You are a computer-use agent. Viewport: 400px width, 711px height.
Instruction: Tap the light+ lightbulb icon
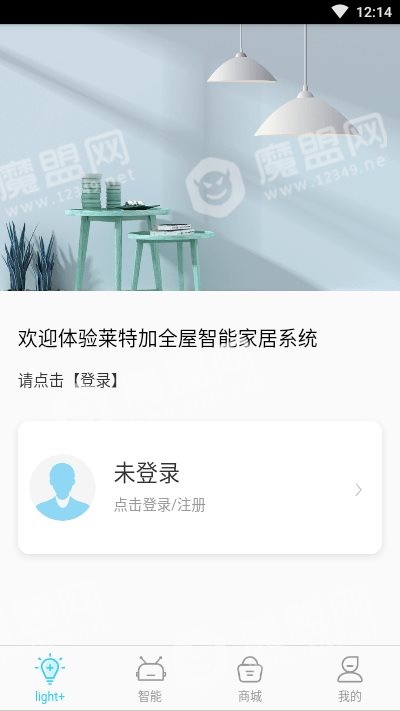click(x=49, y=669)
